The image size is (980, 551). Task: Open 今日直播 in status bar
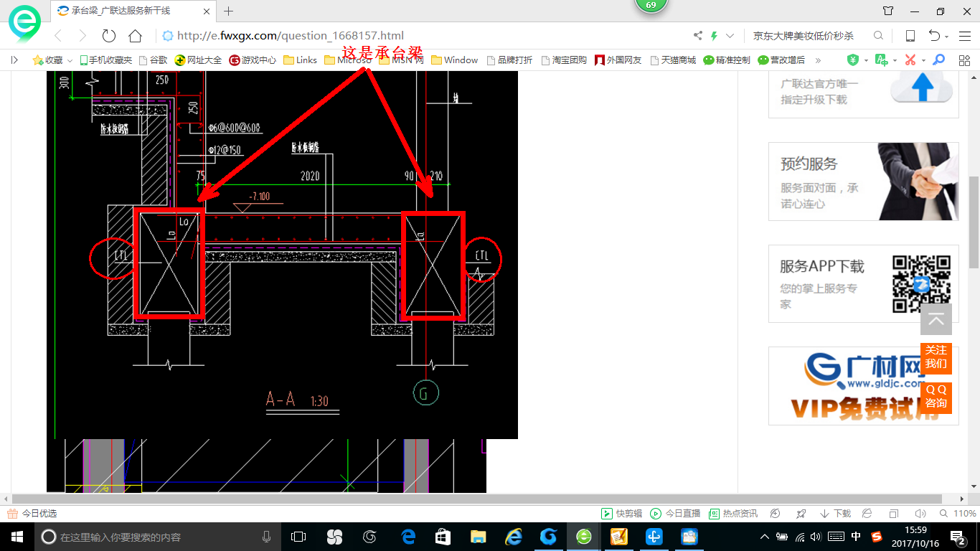675,514
